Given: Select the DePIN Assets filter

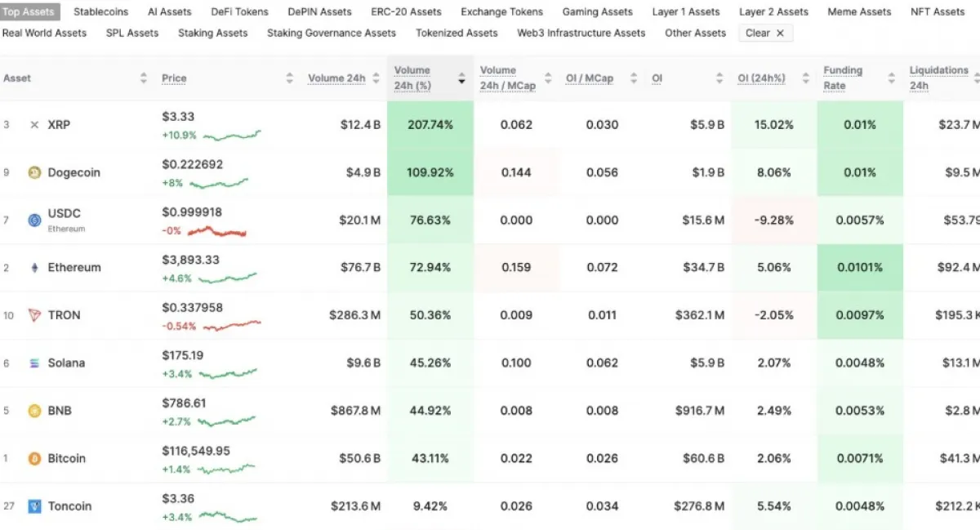Looking at the screenshot, I should point(320,11).
